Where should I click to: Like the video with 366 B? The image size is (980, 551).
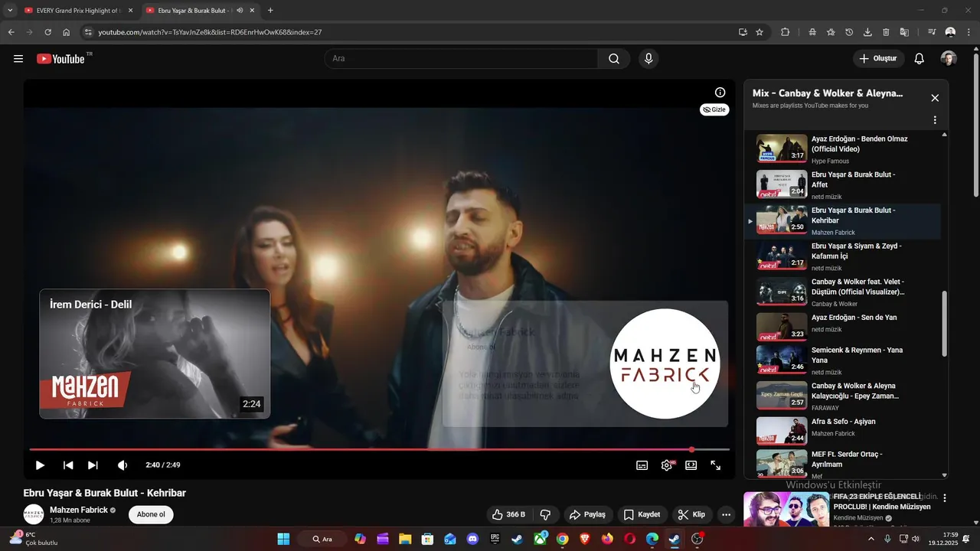coord(508,514)
